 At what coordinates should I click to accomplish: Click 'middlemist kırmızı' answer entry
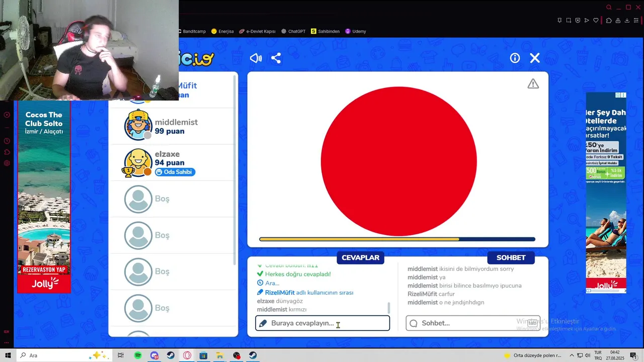[282, 310]
